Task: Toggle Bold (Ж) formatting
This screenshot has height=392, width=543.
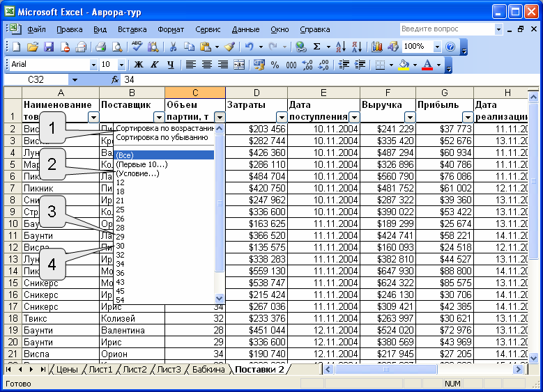Action: pos(139,64)
